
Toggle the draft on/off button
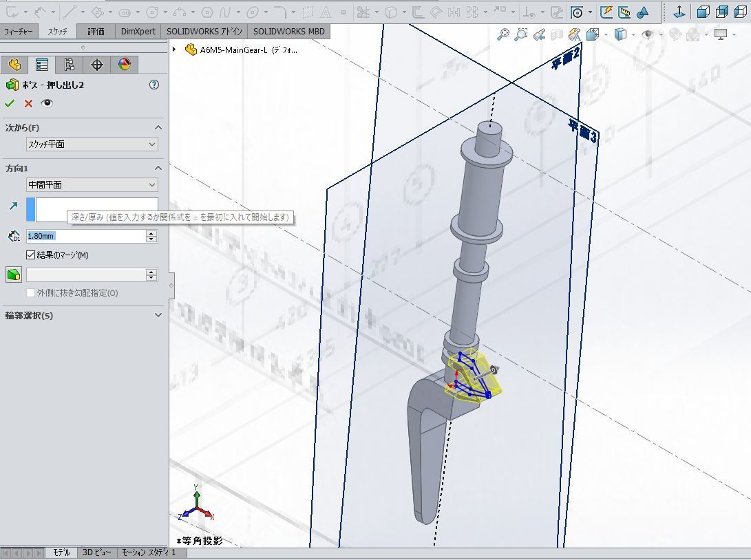pyautogui.click(x=13, y=274)
